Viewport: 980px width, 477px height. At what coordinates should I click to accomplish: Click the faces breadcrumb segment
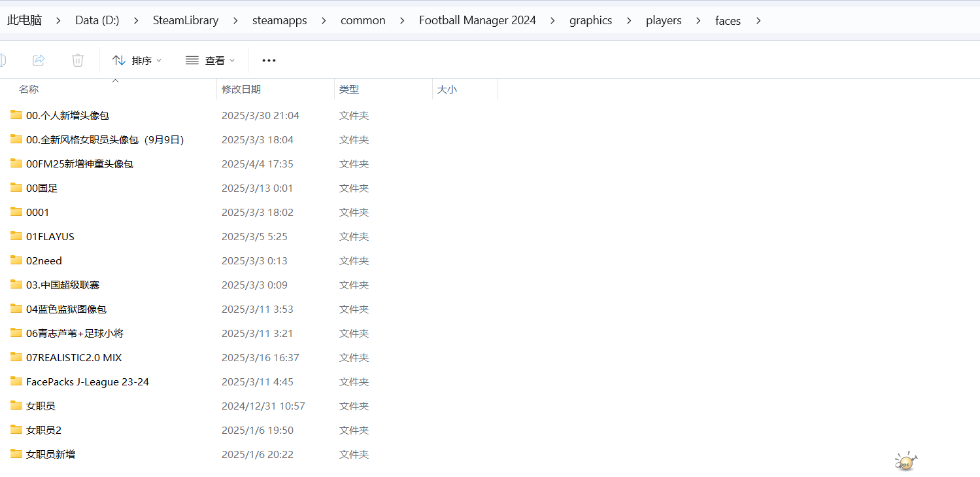728,20
